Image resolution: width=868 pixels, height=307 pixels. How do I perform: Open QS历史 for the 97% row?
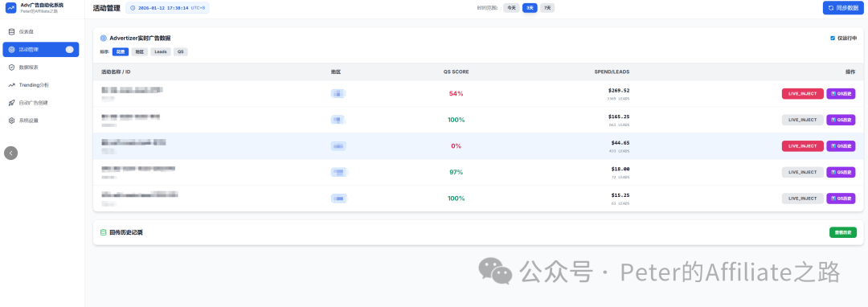(841, 172)
